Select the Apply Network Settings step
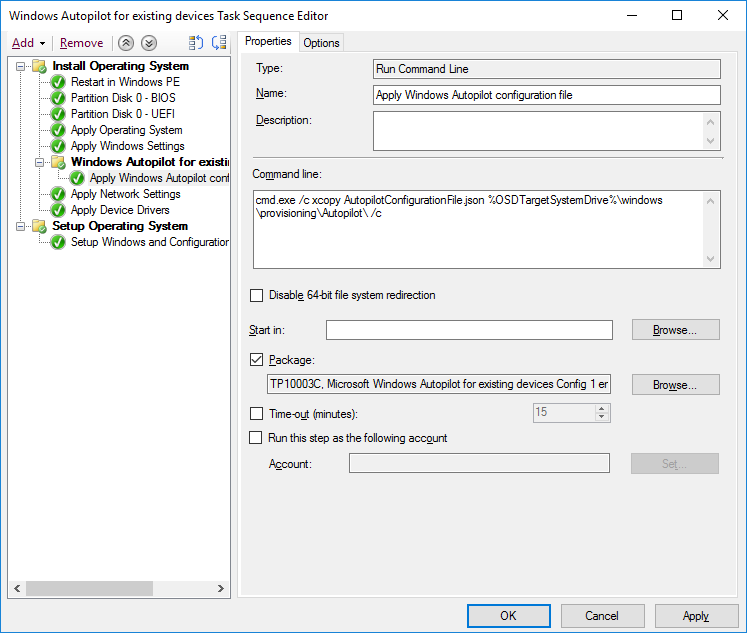Viewport: 747px width, 633px height. pos(126,194)
